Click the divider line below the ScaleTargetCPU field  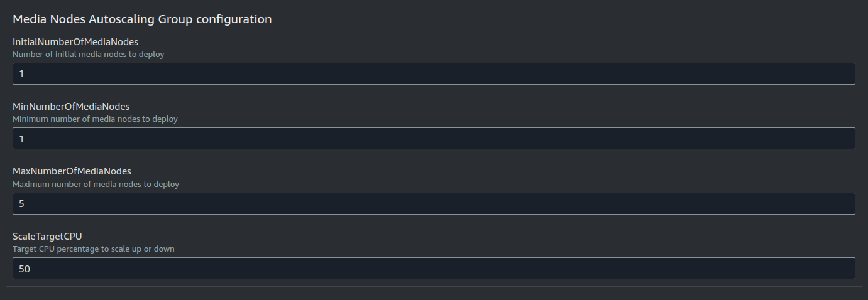434,287
